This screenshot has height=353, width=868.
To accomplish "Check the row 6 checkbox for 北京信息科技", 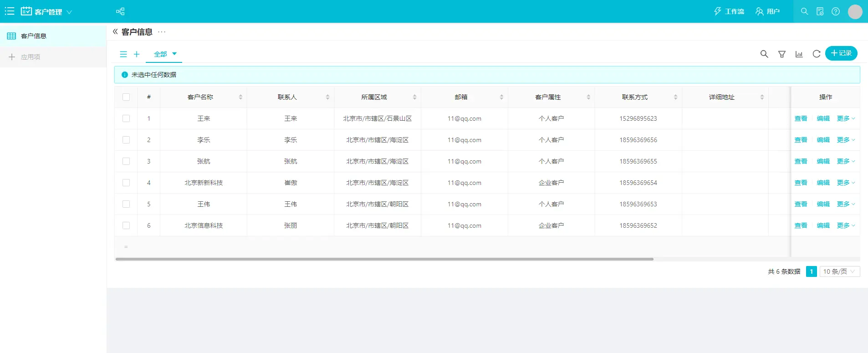I will (x=126, y=225).
